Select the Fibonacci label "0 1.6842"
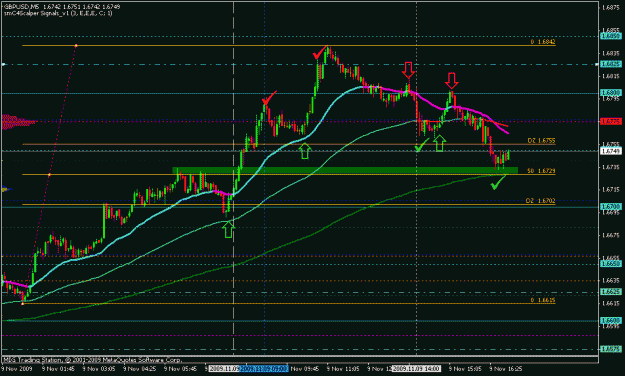Screen dimensions: 625x376 [542, 41]
